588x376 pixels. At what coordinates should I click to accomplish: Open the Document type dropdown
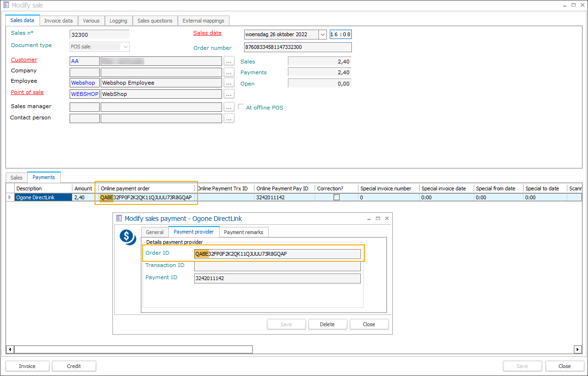pos(125,47)
